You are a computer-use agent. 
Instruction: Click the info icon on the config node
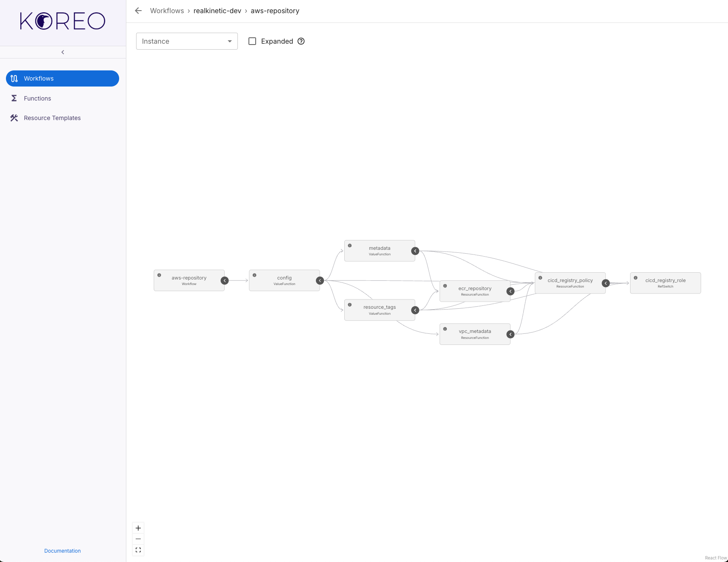point(254,274)
